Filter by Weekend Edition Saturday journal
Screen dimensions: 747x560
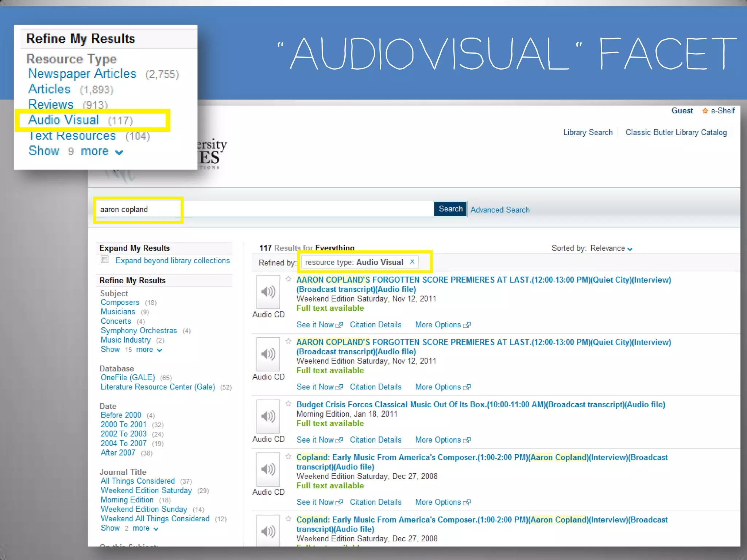(x=146, y=491)
